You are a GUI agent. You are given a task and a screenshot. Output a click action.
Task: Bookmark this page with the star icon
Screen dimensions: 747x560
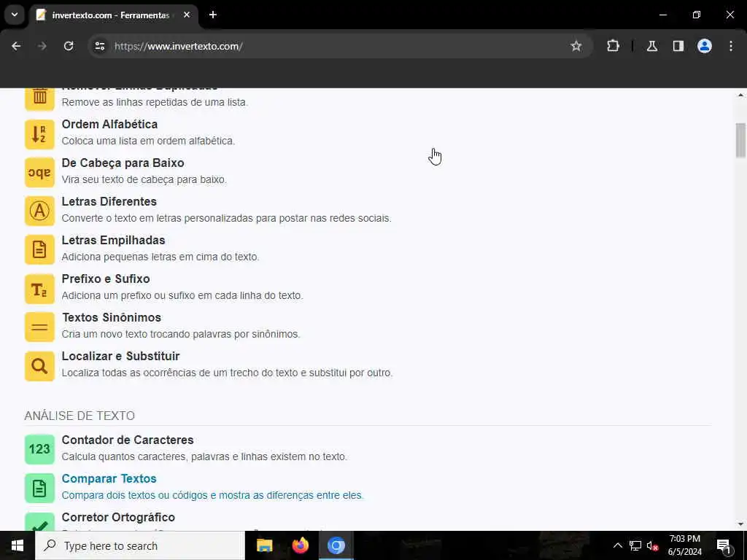click(x=576, y=46)
